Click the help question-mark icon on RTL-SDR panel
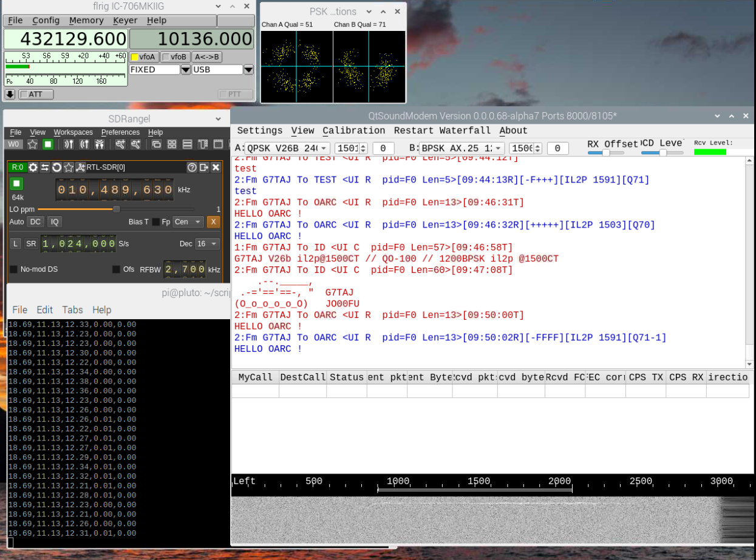Screen dimensions: 756x560 coord(192,167)
